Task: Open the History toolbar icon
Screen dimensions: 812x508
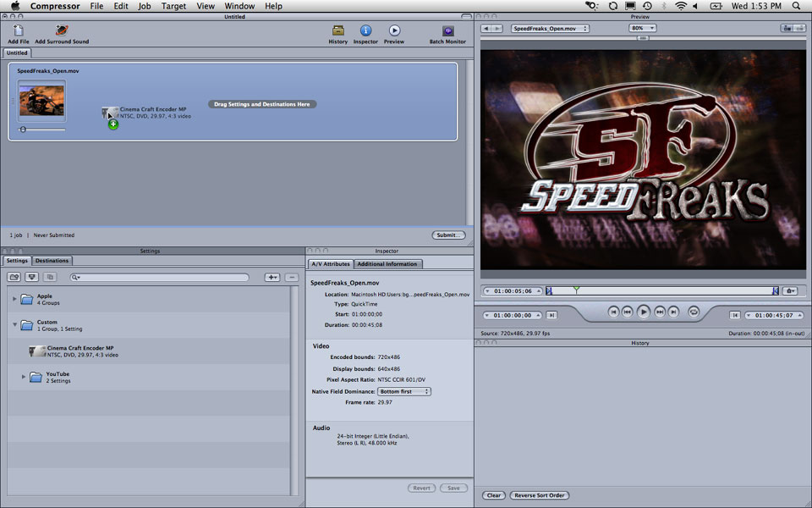Action: point(337,30)
